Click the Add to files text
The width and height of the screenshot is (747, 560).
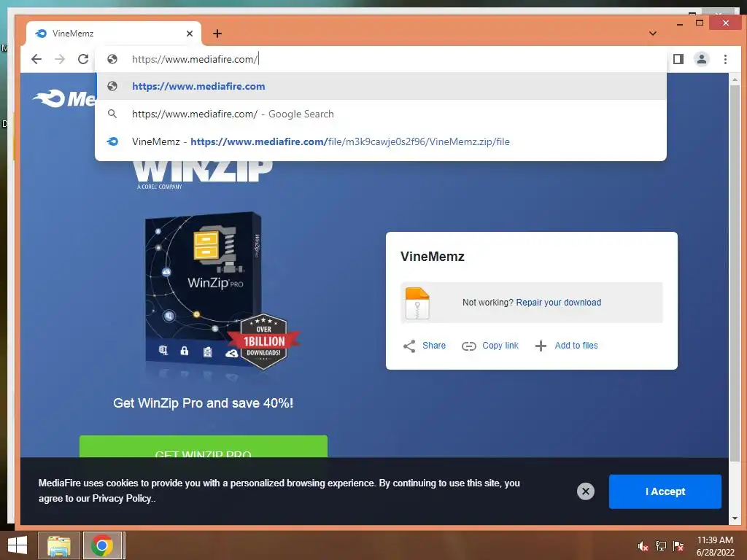[x=576, y=345]
